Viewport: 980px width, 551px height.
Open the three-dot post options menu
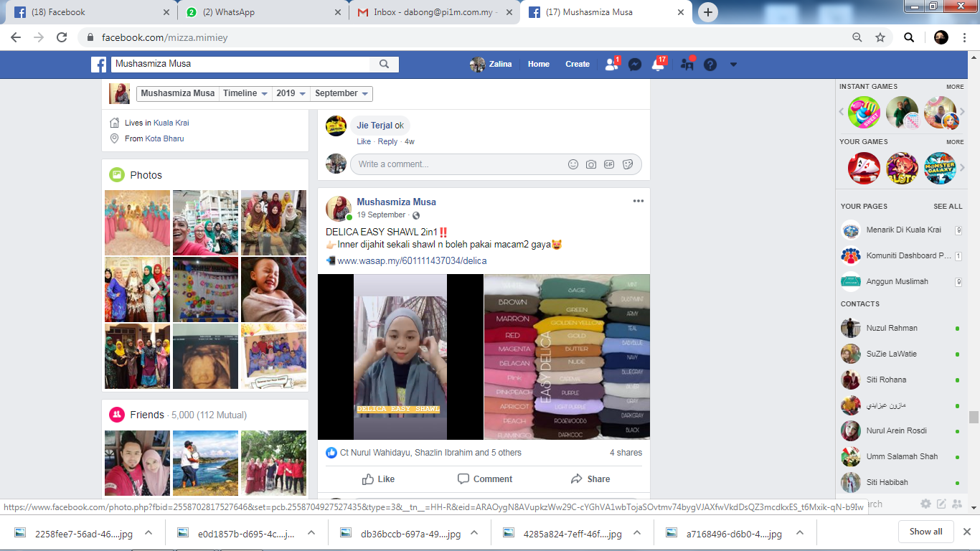(639, 201)
